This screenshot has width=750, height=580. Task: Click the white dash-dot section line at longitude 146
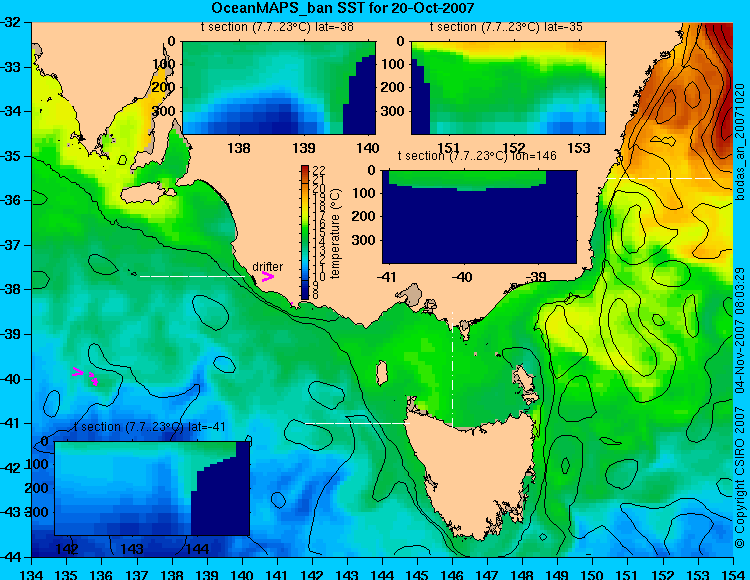coord(452,369)
